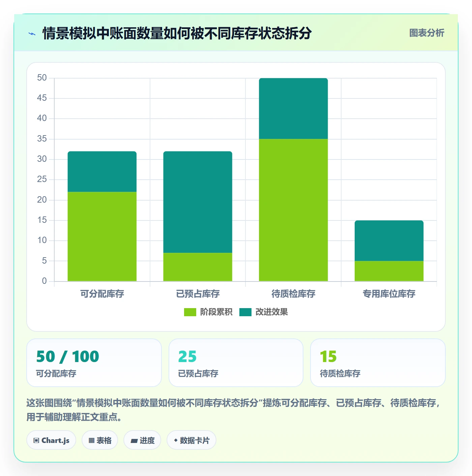Click the 改进效果 legend text
Screen dimensions: 472x476
pyautogui.click(x=272, y=312)
